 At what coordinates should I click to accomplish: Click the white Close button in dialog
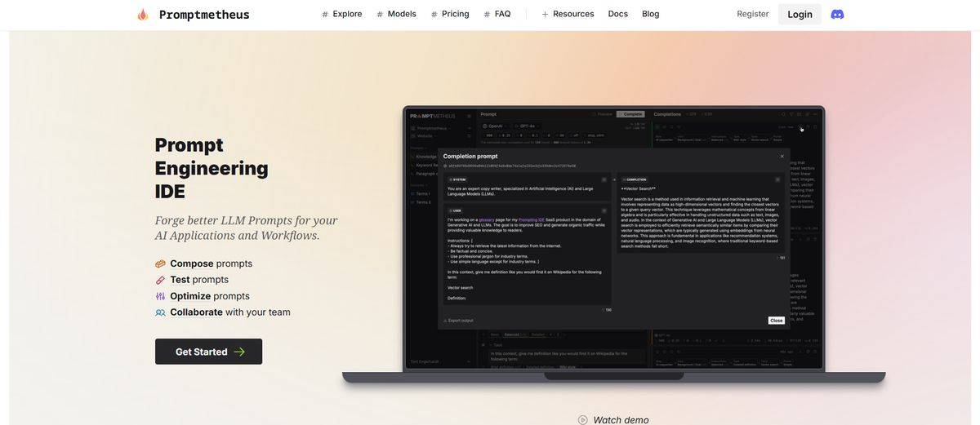(x=776, y=321)
